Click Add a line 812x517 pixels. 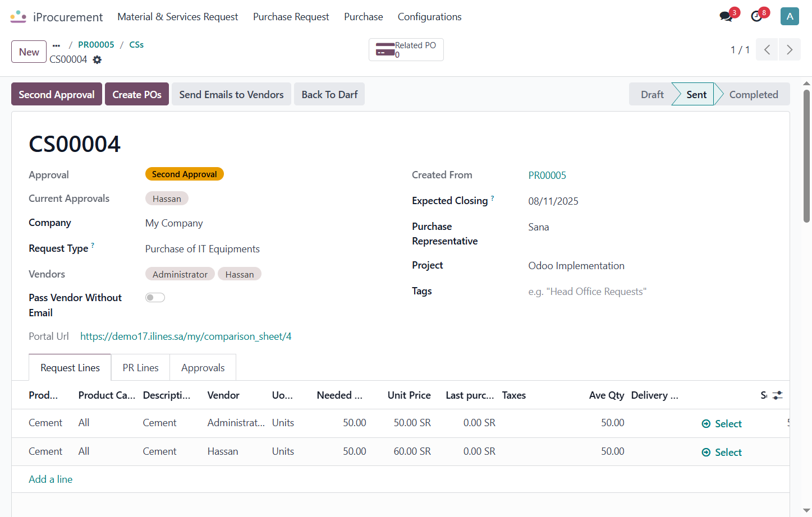51,479
